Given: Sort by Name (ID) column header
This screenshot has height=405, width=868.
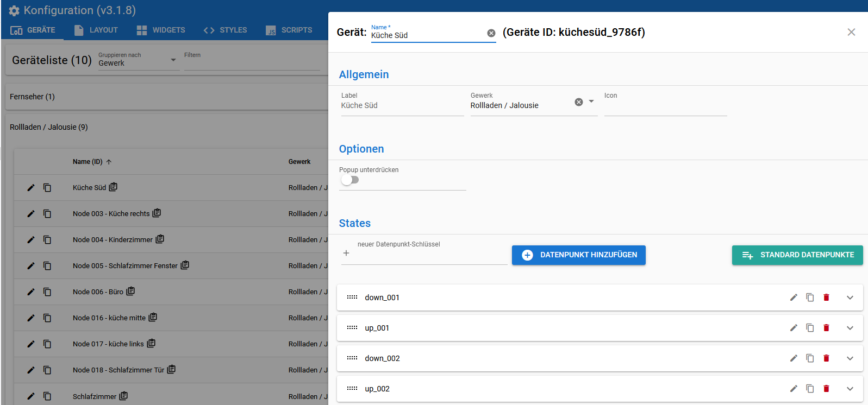Looking at the screenshot, I should coord(92,162).
